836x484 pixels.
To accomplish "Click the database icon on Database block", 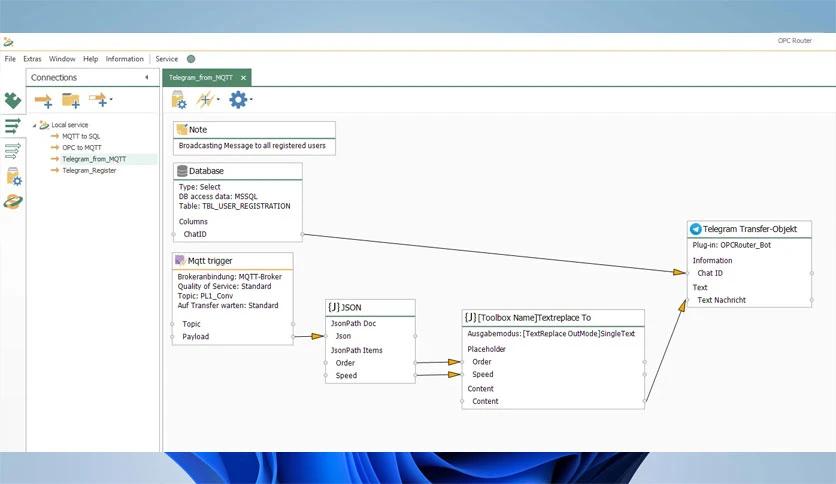I will point(182,171).
